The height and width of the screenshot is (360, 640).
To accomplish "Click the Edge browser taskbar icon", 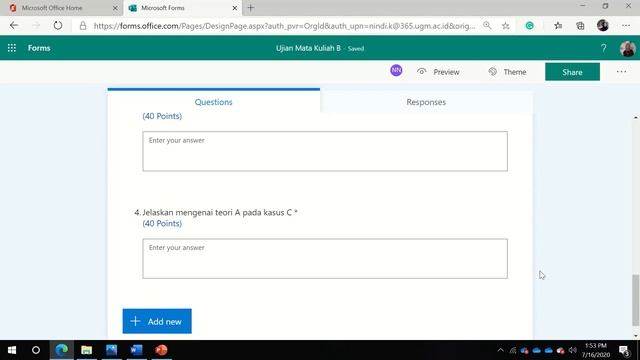I will (62, 350).
